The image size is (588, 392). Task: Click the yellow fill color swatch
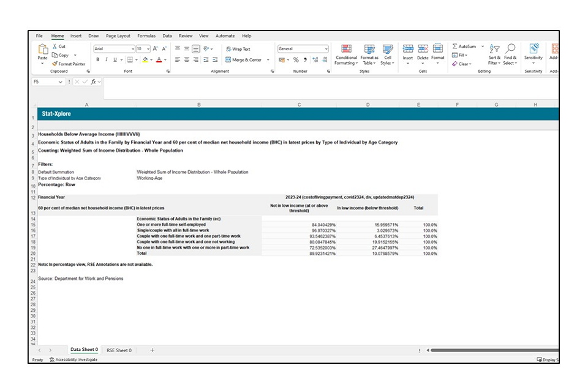pos(145,60)
